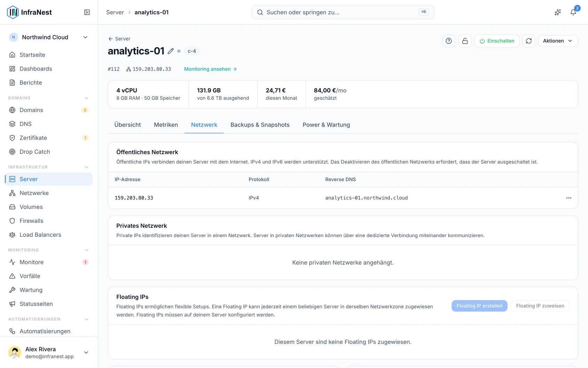Open Load Balancers in the sidebar

pos(49,235)
